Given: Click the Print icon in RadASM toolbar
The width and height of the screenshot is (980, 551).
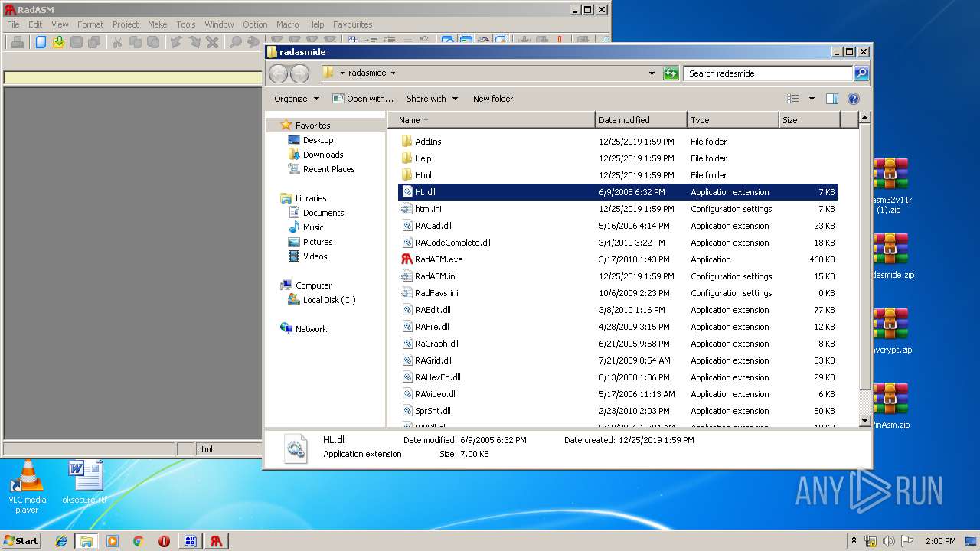Looking at the screenshot, I should 17,43.
